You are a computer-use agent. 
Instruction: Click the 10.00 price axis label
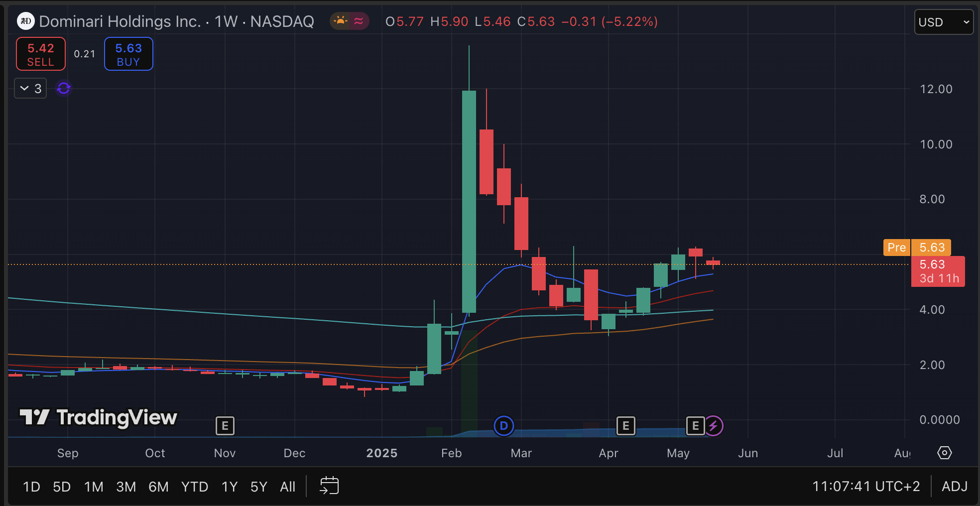click(x=936, y=144)
